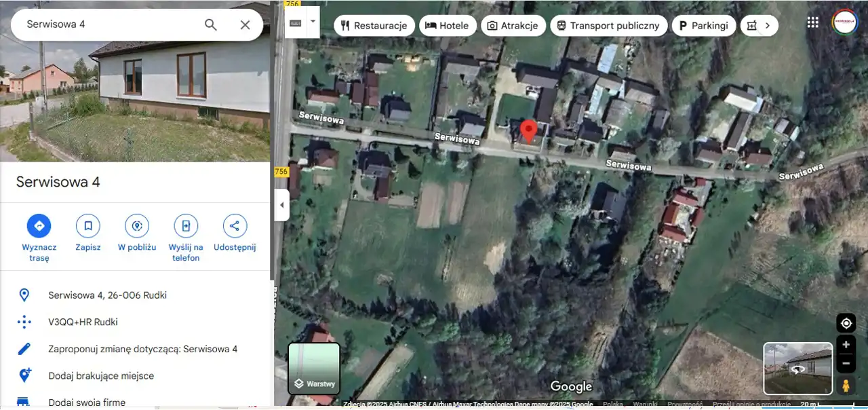Click Wyślij na telefon icon
The height and width of the screenshot is (410, 868).
click(x=186, y=226)
